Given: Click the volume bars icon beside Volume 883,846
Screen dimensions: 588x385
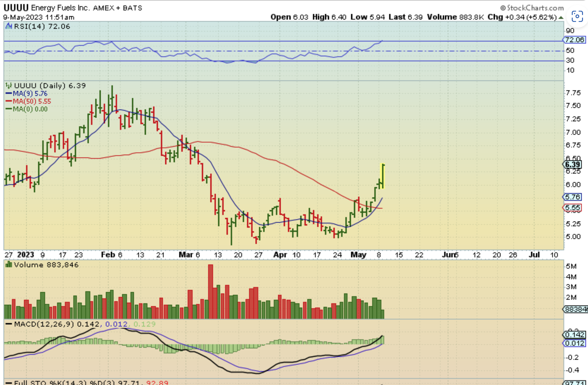Looking at the screenshot, I should tap(9, 265).
